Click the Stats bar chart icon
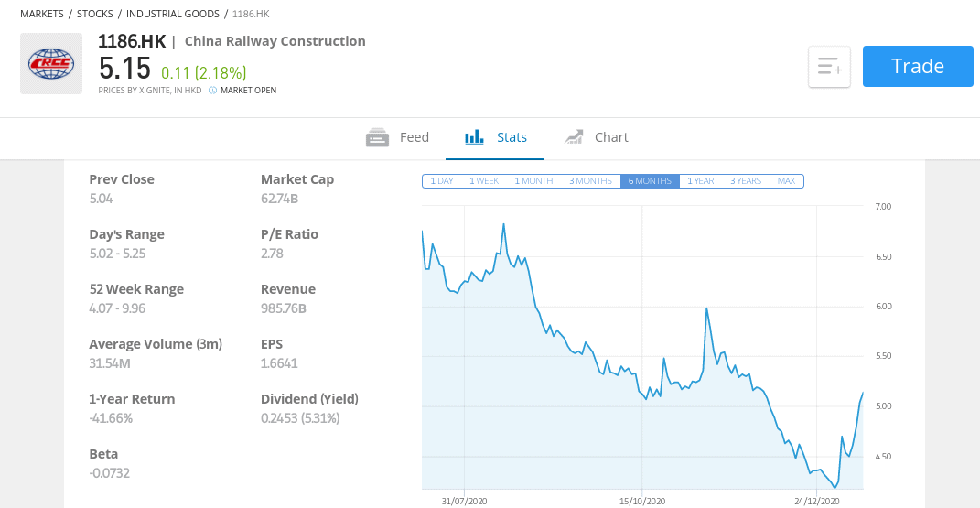 click(474, 137)
